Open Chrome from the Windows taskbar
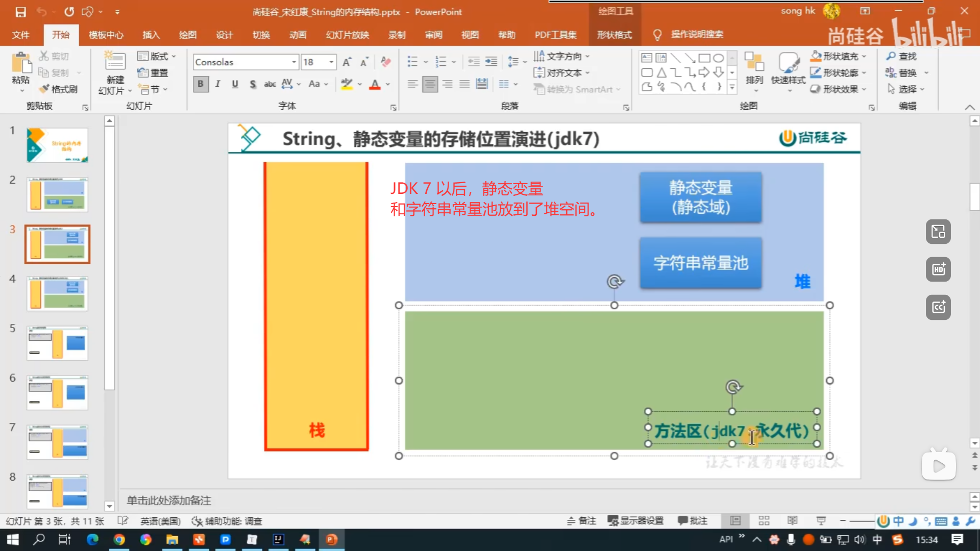 point(119,539)
